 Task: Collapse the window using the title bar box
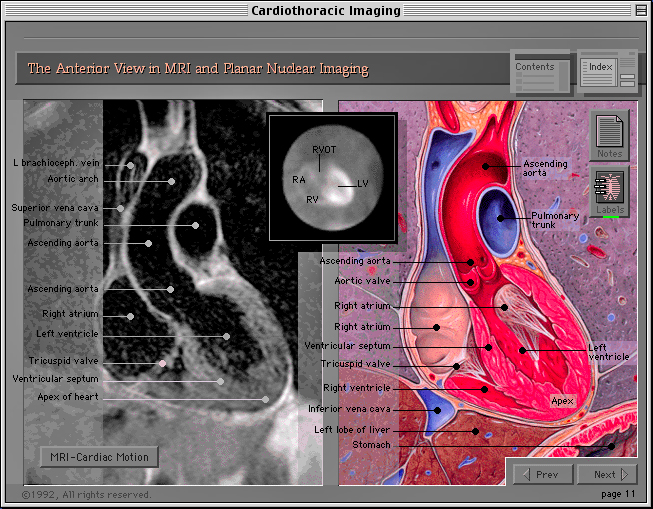tap(639, 10)
